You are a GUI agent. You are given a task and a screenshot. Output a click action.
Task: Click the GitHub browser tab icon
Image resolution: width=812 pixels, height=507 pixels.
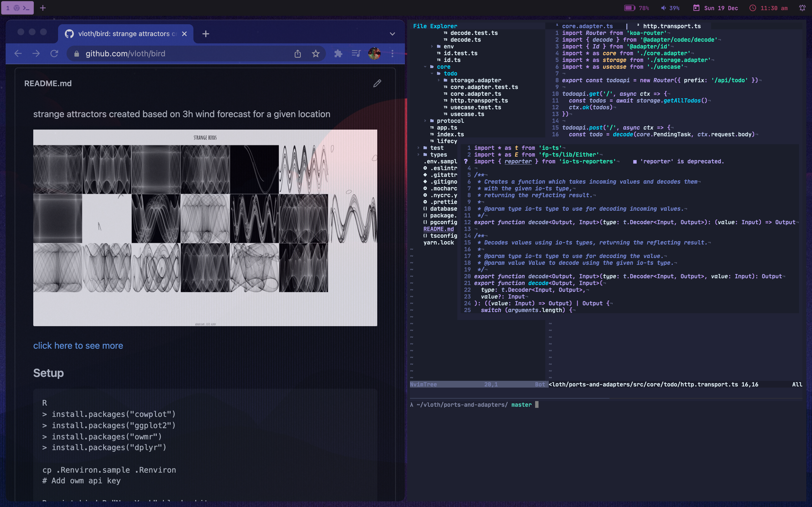coord(70,33)
